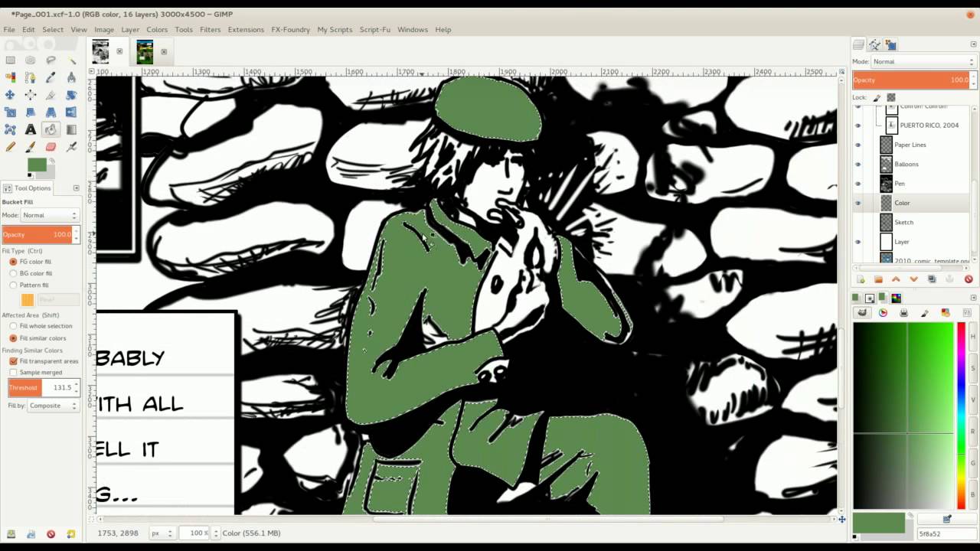Select the Ink tool
Viewport: 980px width, 551px height.
(x=71, y=147)
